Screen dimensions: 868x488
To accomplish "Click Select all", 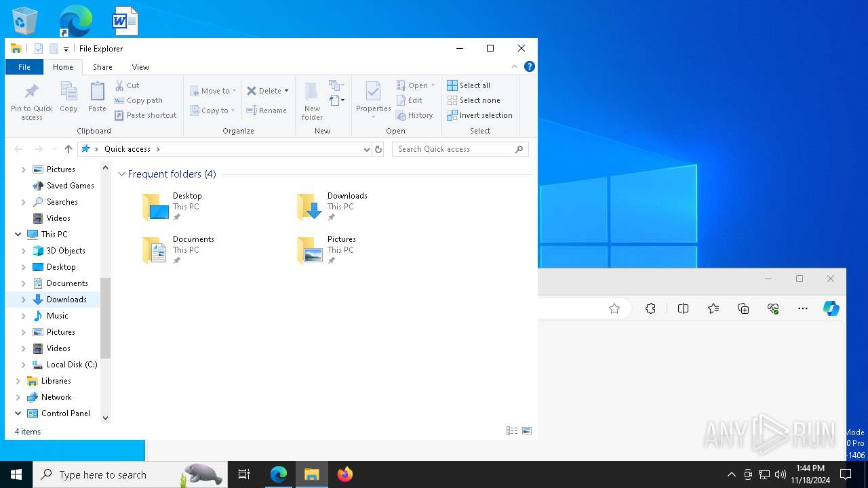I will point(469,85).
